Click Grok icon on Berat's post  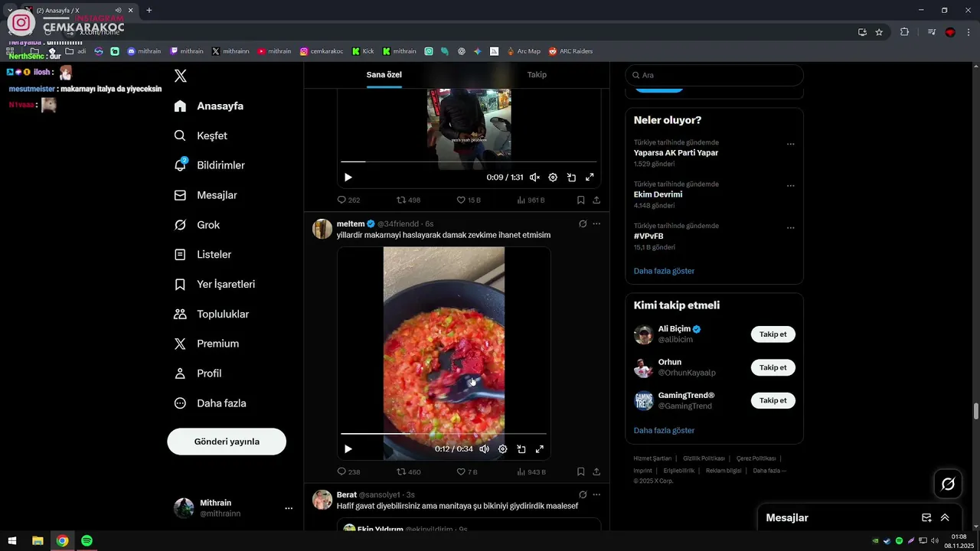[x=583, y=495]
